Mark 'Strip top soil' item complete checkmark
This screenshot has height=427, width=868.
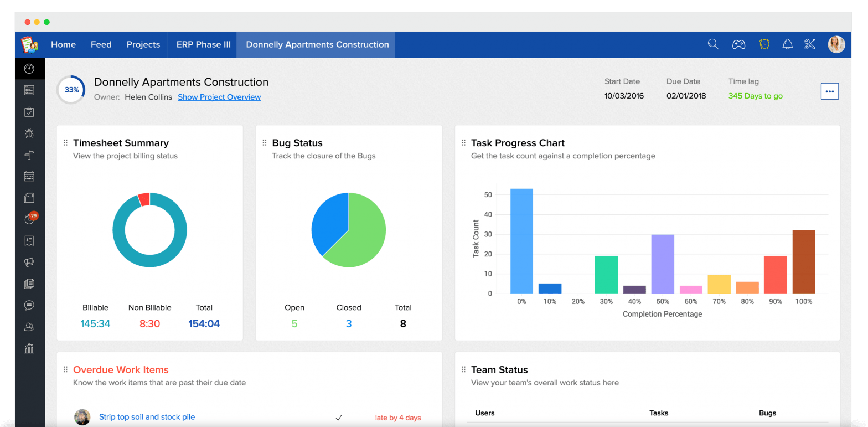click(x=339, y=418)
